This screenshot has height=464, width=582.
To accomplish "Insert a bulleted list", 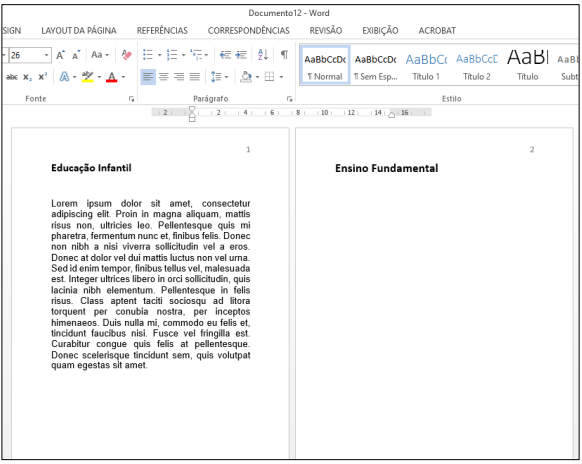I will [148, 55].
